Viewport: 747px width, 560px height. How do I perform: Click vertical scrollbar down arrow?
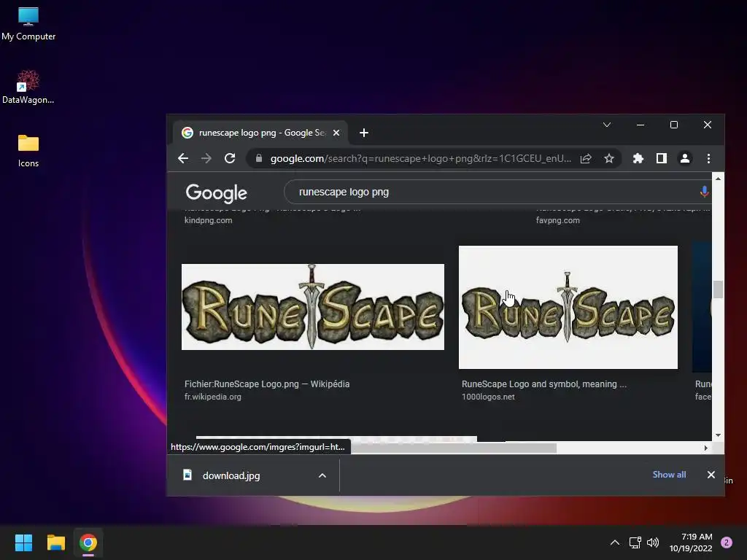[x=718, y=435]
